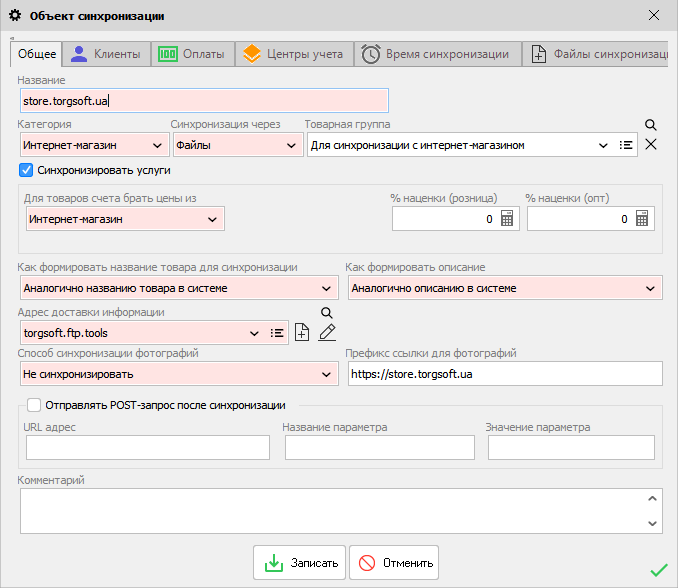Click the magnifier icon above Товарная группа list
678x588 pixels.
(x=650, y=125)
